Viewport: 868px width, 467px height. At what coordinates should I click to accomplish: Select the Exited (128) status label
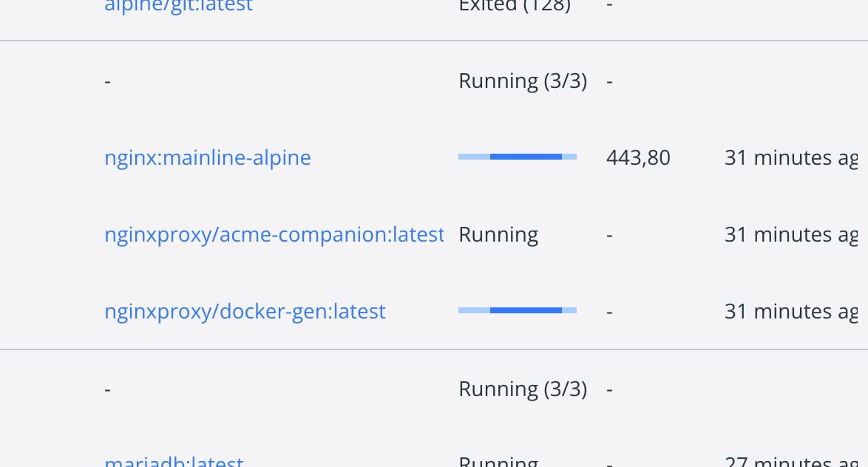click(514, 6)
